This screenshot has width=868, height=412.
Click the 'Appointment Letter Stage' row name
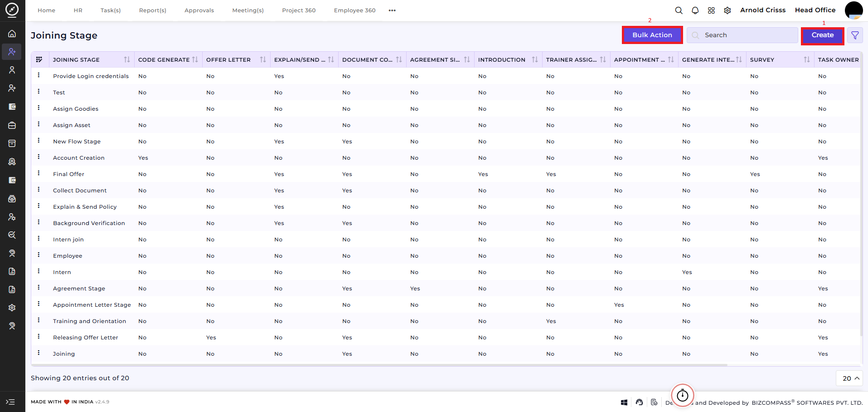(x=92, y=305)
